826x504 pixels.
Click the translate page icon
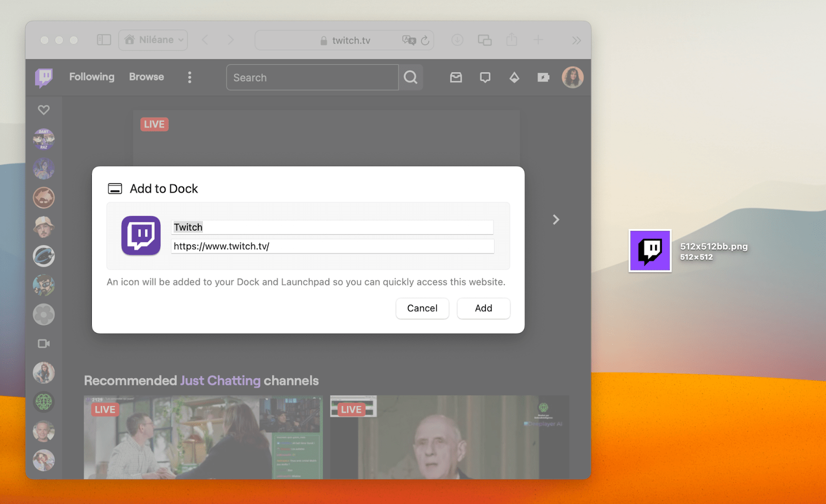(x=409, y=40)
